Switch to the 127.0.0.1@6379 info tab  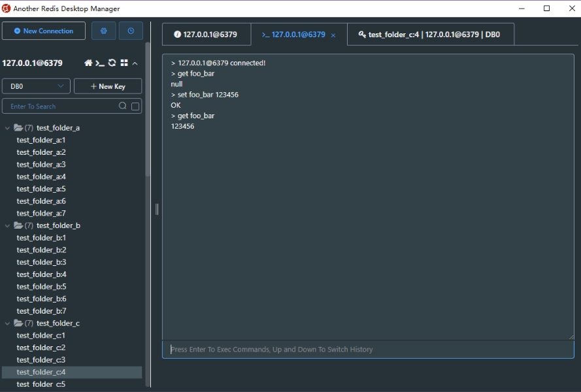click(206, 35)
